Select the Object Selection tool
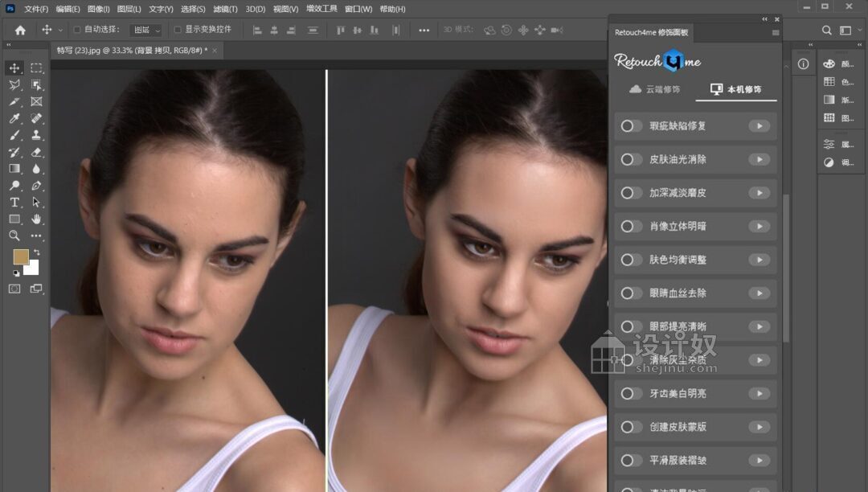 pyautogui.click(x=36, y=84)
